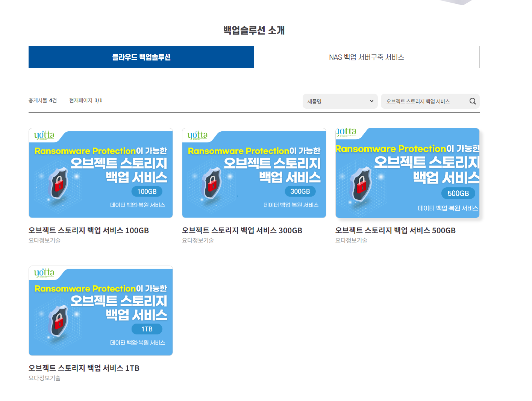Focus the search text input field

click(426, 101)
